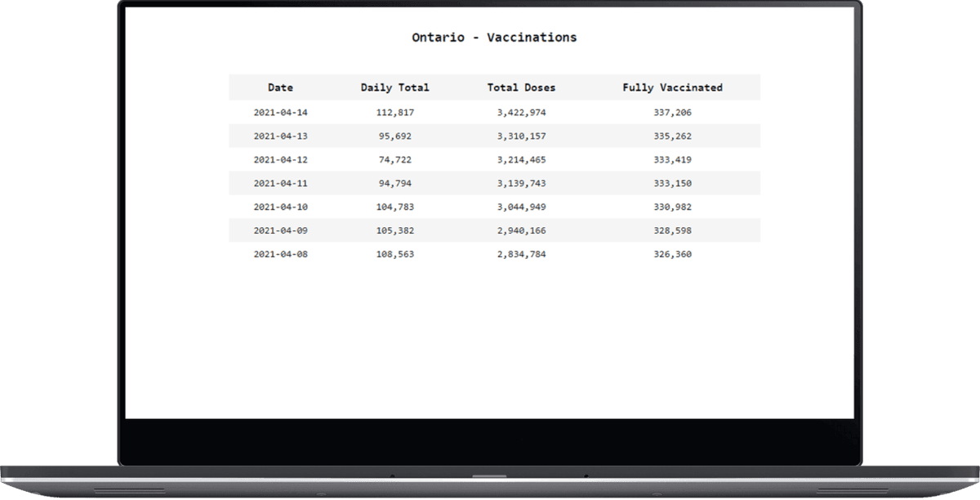Sort by the Date column header
This screenshot has width=980, height=500.
281,87
